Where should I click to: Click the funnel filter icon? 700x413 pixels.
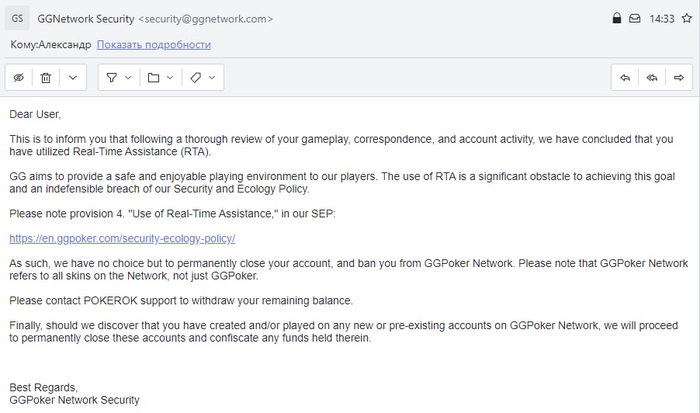coord(112,78)
